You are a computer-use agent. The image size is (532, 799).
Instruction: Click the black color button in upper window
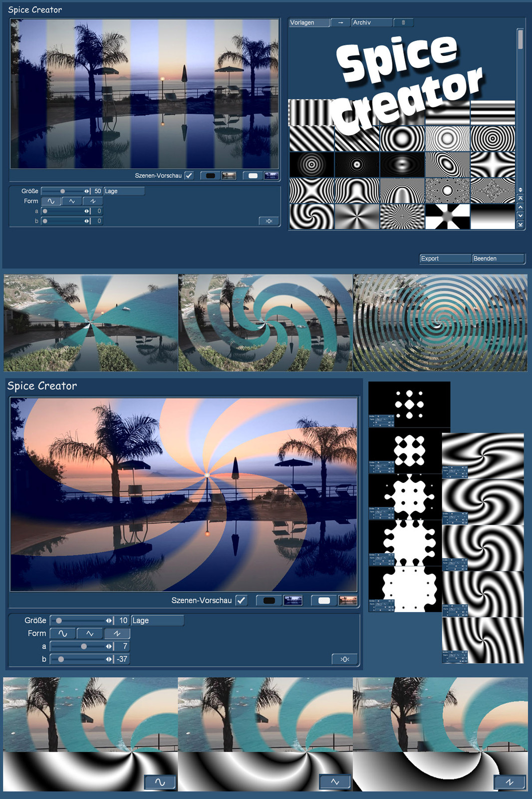coord(210,176)
